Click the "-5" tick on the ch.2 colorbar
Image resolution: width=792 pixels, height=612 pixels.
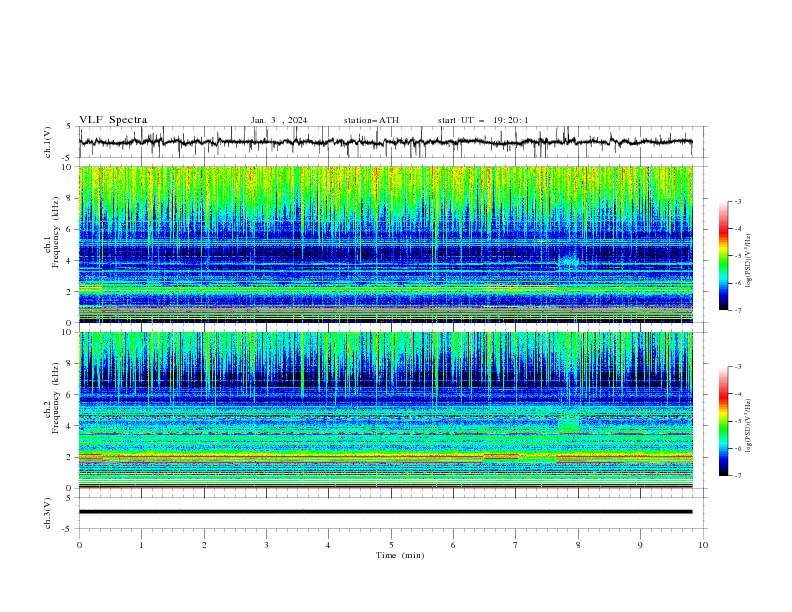(737, 421)
